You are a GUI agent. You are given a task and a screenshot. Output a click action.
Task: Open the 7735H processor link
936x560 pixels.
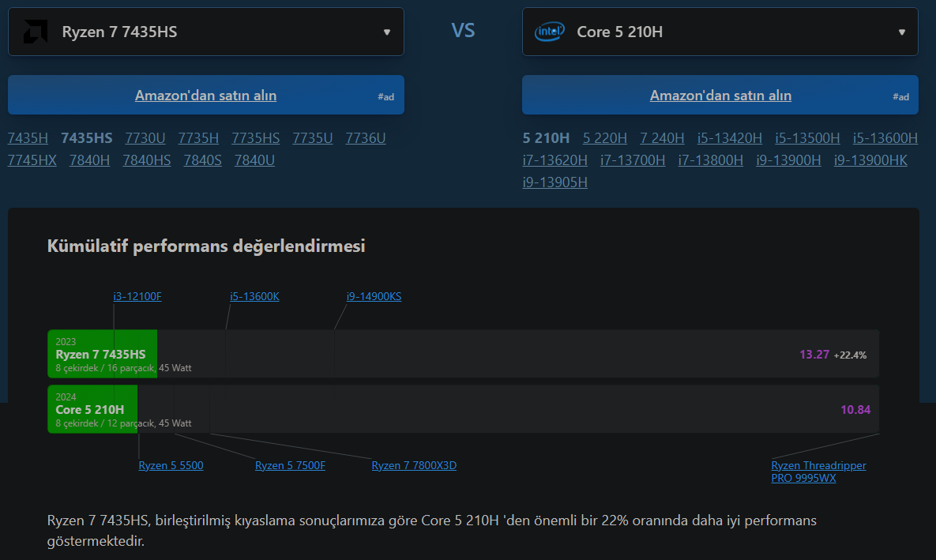[198, 138]
